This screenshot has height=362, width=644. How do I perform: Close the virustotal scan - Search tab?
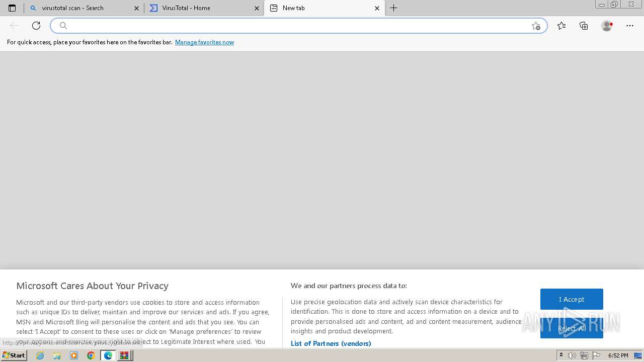pos(136,8)
